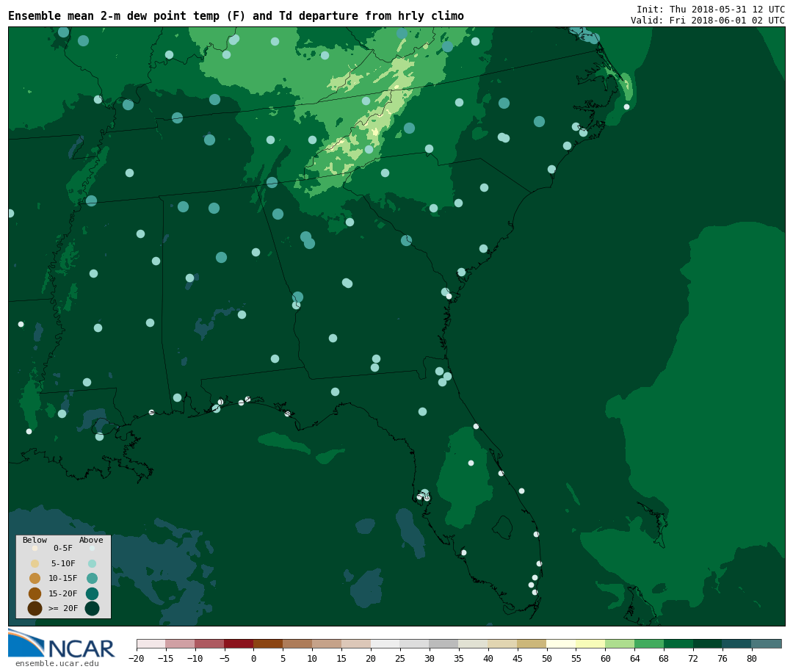Select the Above 0-5F legend dot
The width and height of the screenshot is (793, 672).
click(92, 548)
